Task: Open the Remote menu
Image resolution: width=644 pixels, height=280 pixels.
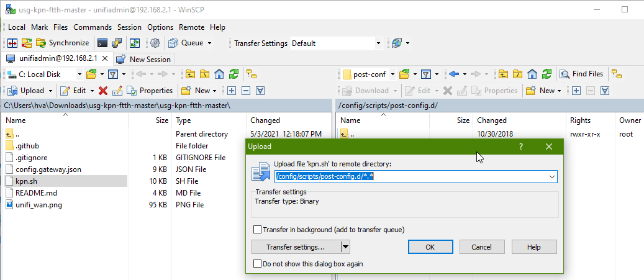Action: click(191, 27)
